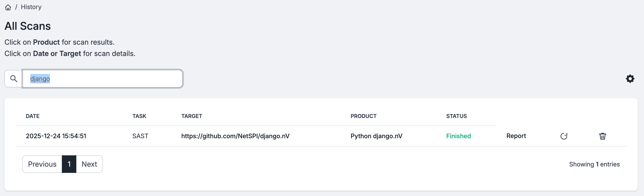Open the Report for the finished scan

[x=516, y=136]
